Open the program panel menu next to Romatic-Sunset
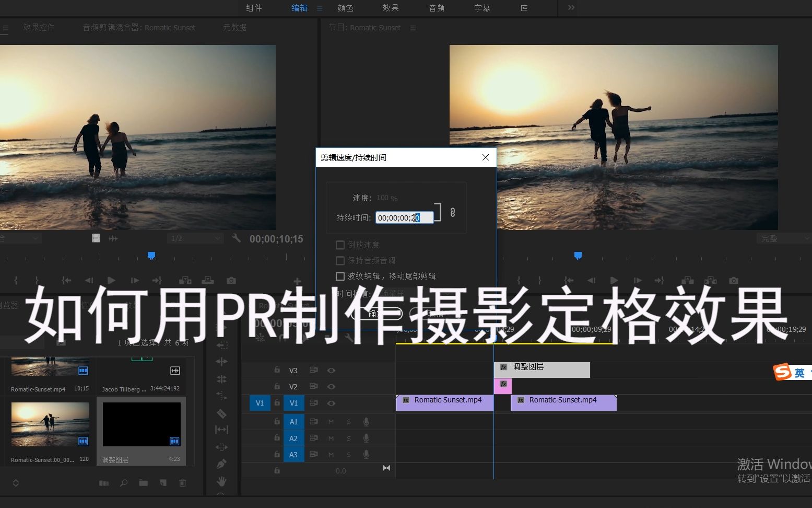The height and width of the screenshot is (508, 812). click(x=413, y=28)
